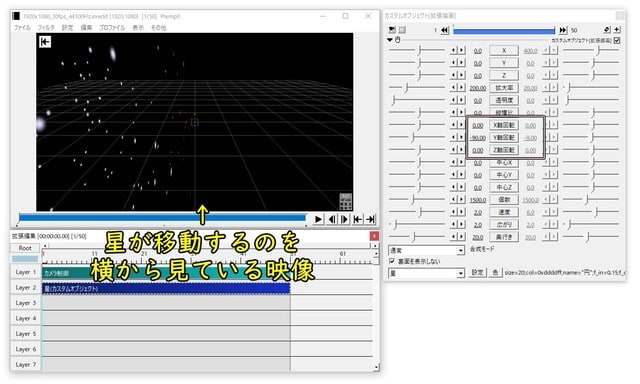Click the Y軸回転 parameter button
The height and width of the screenshot is (384, 640).
pos(504,138)
